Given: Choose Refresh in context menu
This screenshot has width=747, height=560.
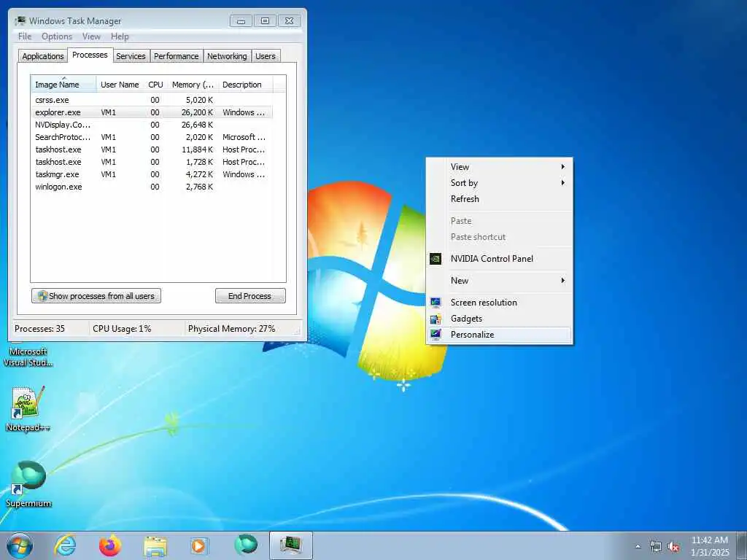Looking at the screenshot, I should click(x=499, y=199).
